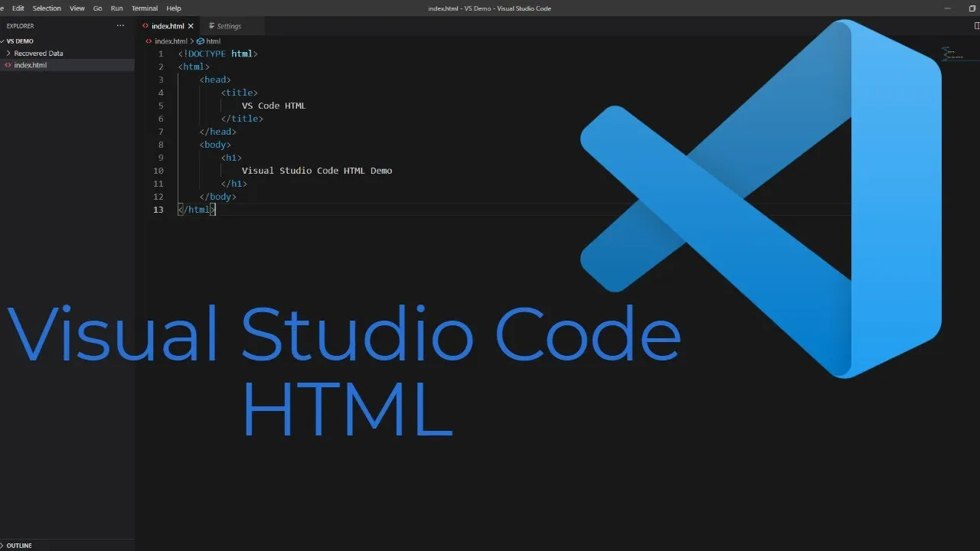Place cursor after the closing html tag
The height and width of the screenshot is (551, 980).
(x=217, y=209)
